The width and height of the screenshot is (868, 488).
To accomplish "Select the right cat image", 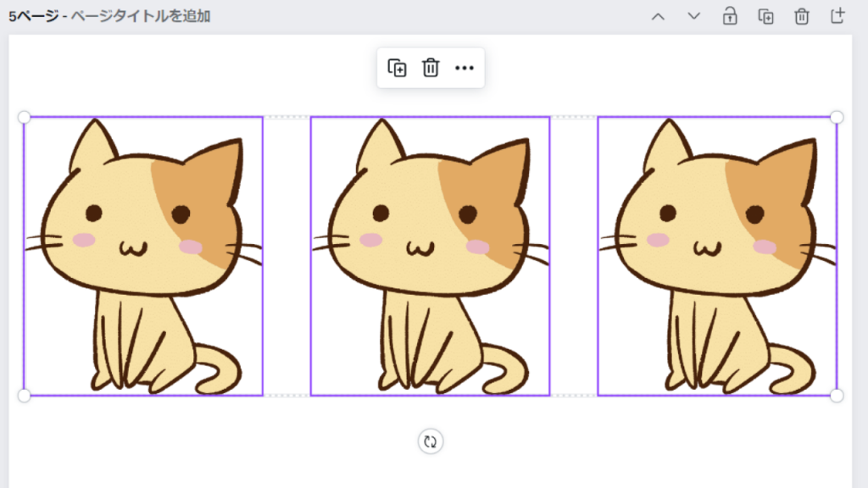I will (x=717, y=256).
